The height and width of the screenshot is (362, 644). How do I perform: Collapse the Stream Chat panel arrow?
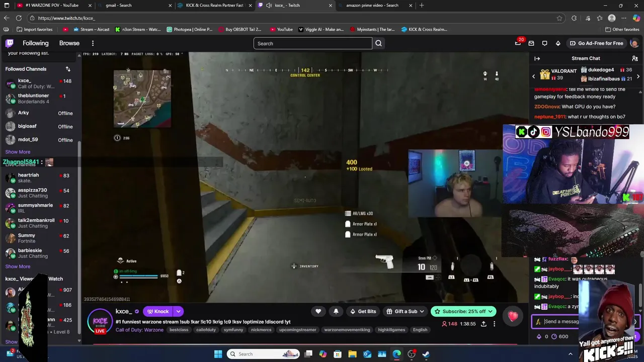click(x=537, y=58)
